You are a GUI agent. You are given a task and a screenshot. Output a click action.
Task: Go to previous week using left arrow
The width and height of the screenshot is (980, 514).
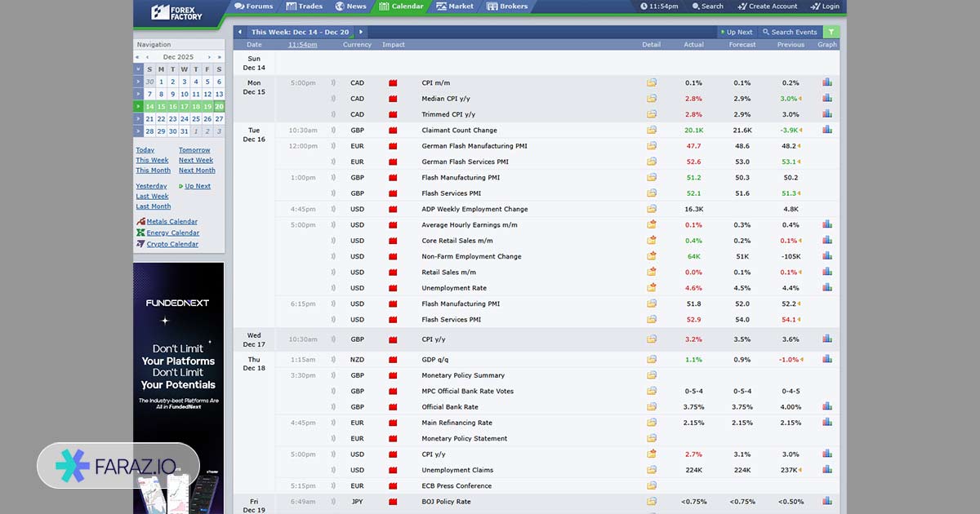(x=240, y=32)
